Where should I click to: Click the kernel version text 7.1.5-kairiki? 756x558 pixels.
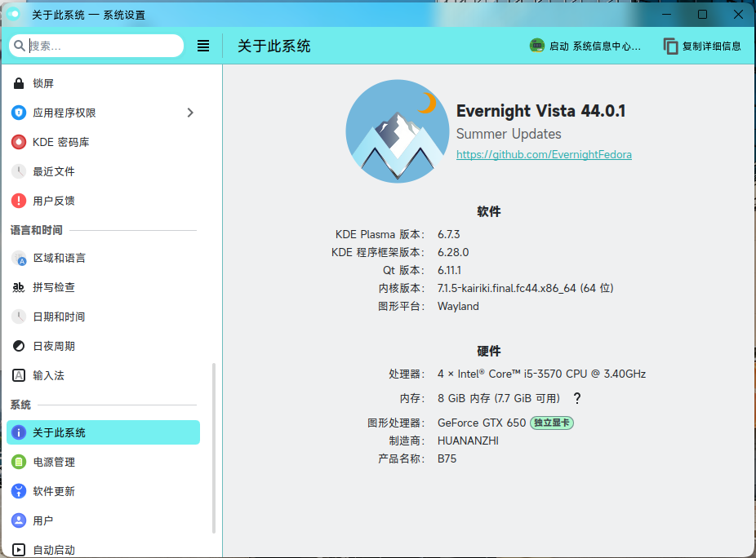click(525, 288)
